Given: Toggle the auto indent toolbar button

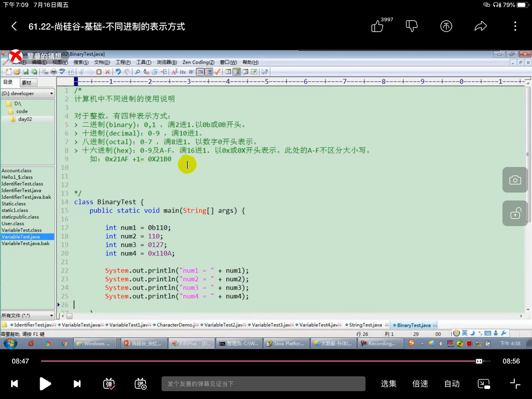Looking at the screenshot, I should coord(200,72).
